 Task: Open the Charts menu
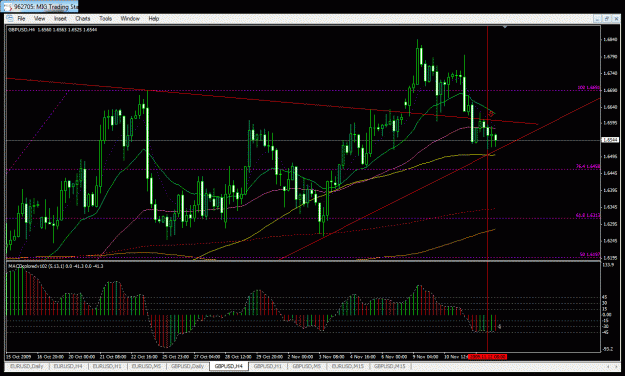pyautogui.click(x=83, y=18)
